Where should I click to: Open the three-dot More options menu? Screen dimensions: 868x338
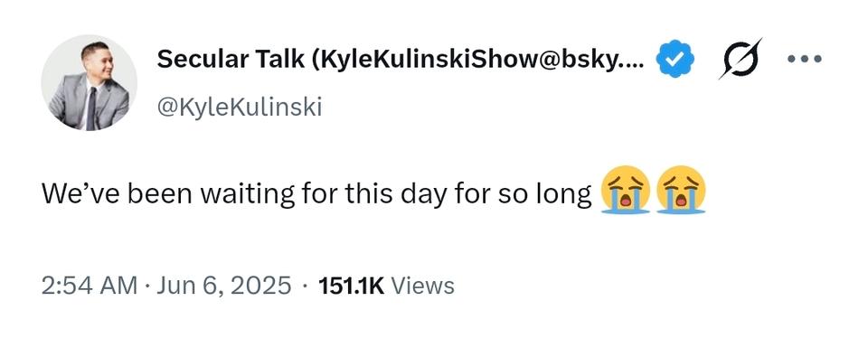805,58
